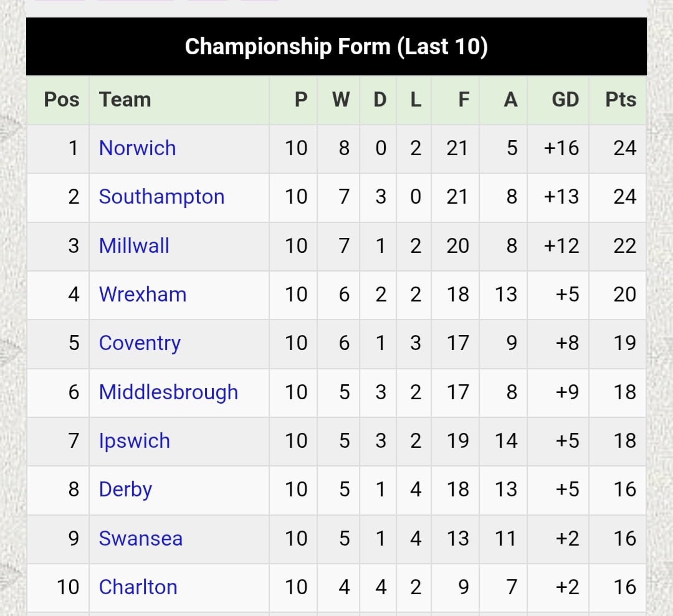Viewport: 673px width, 616px height.
Task: Visit the Ipswich team link
Action: tap(135, 441)
